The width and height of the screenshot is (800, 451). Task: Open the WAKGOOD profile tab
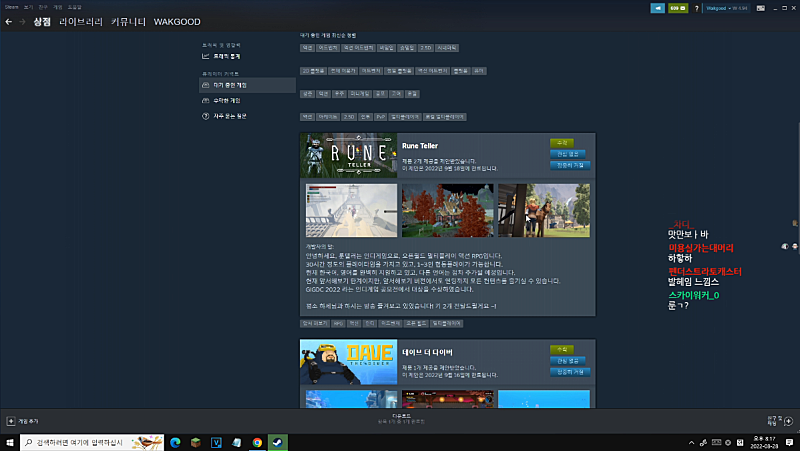tap(177, 21)
